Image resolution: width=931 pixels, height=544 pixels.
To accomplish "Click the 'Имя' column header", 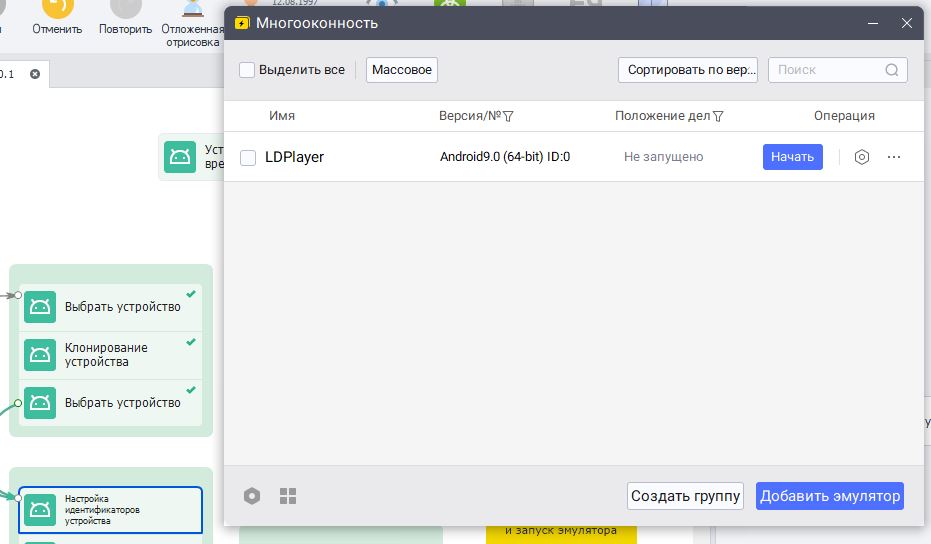I will click(282, 116).
